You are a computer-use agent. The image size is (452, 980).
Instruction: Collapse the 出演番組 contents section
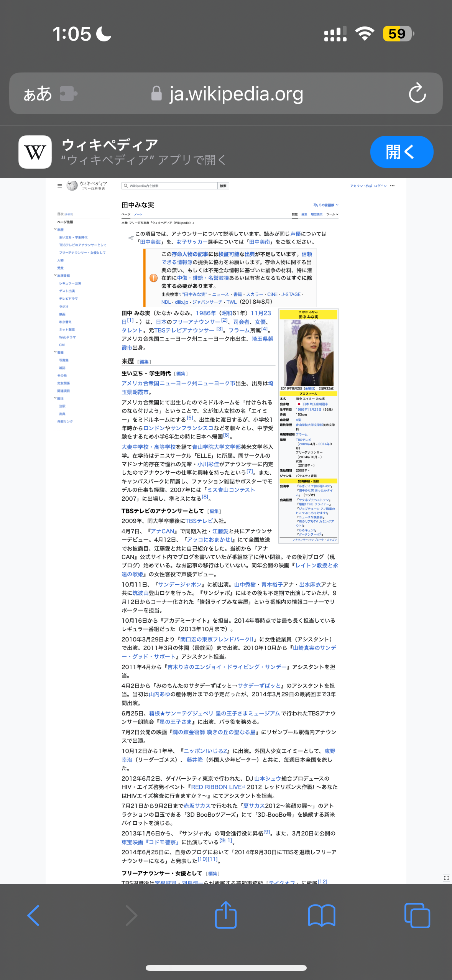pyautogui.click(x=55, y=275)
